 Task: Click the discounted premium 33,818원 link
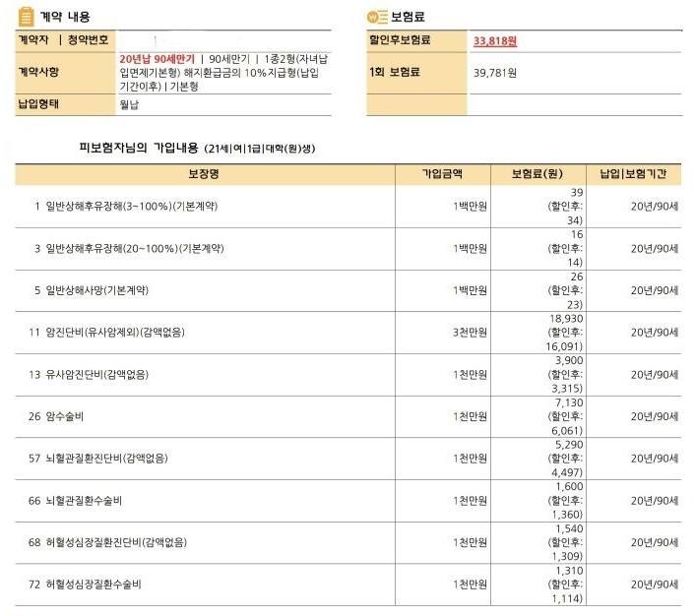pyautogui.click(x=495, y=41)
